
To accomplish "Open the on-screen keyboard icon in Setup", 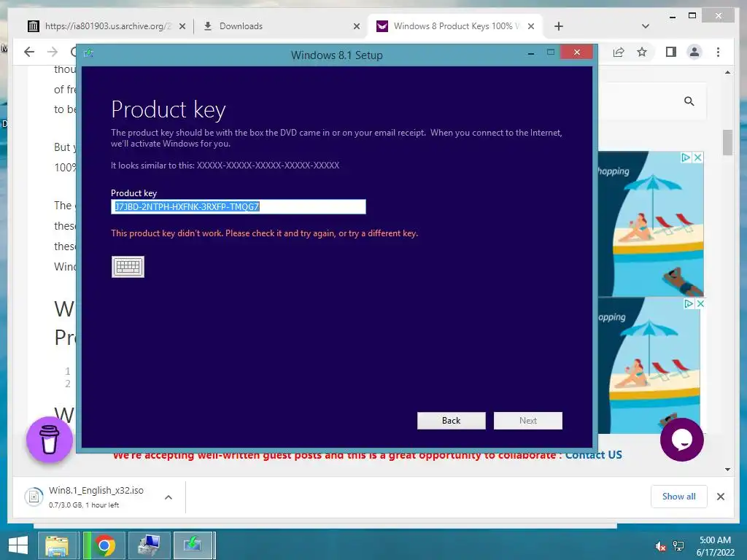I will tap(128, 267).
